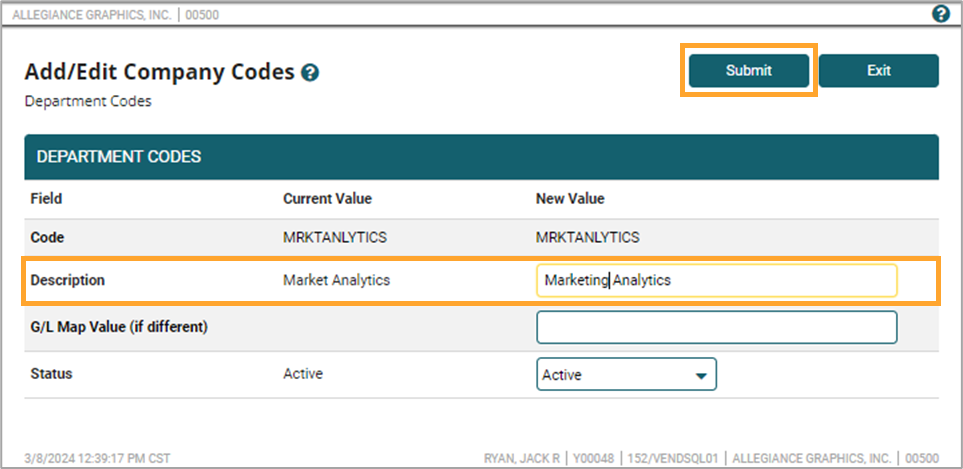Click the user name RYAN, JACK R in the footer
The image size is (963, 469).
tap(524, 458)
